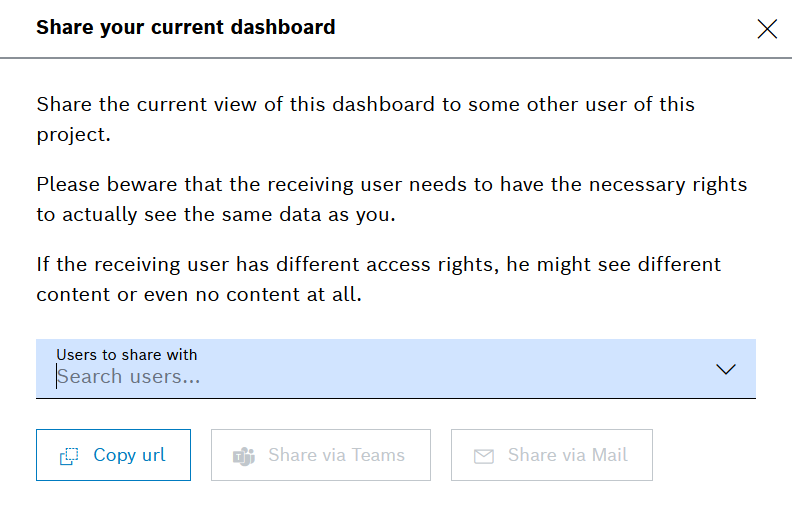Click the envelope mail icon
This screenshot has height=513, width=792.
pyautogui.click(x=484, y=456)
